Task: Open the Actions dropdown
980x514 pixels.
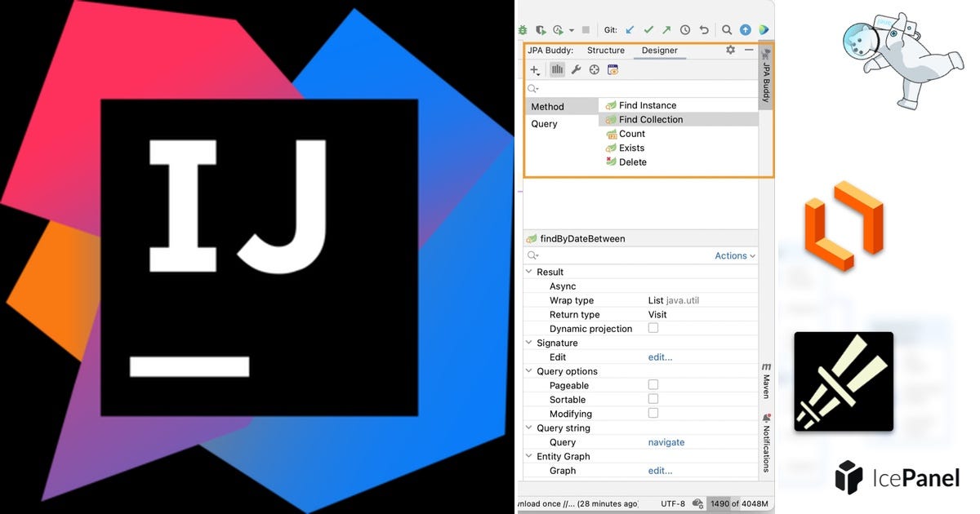Action: [x=732, y=255]
